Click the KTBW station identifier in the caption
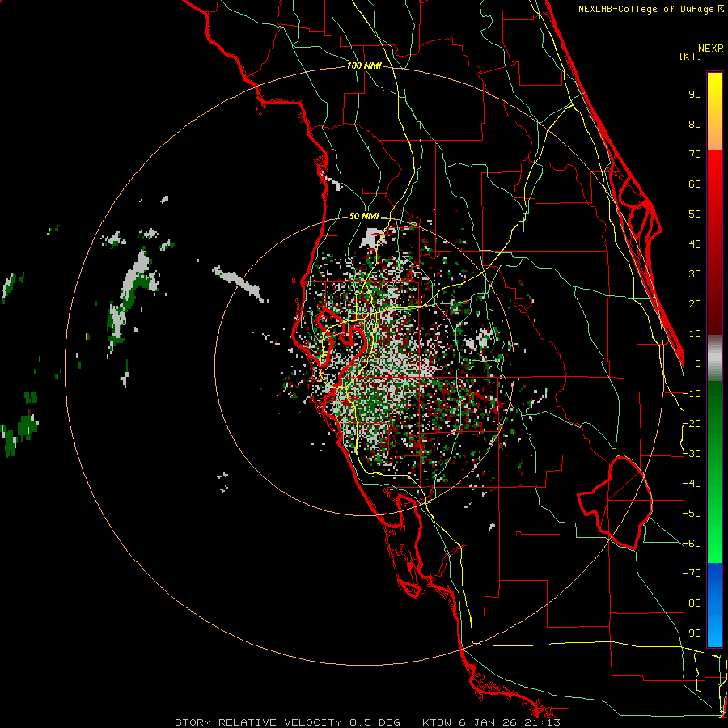The image size is (728, 728). coord(438,722)
